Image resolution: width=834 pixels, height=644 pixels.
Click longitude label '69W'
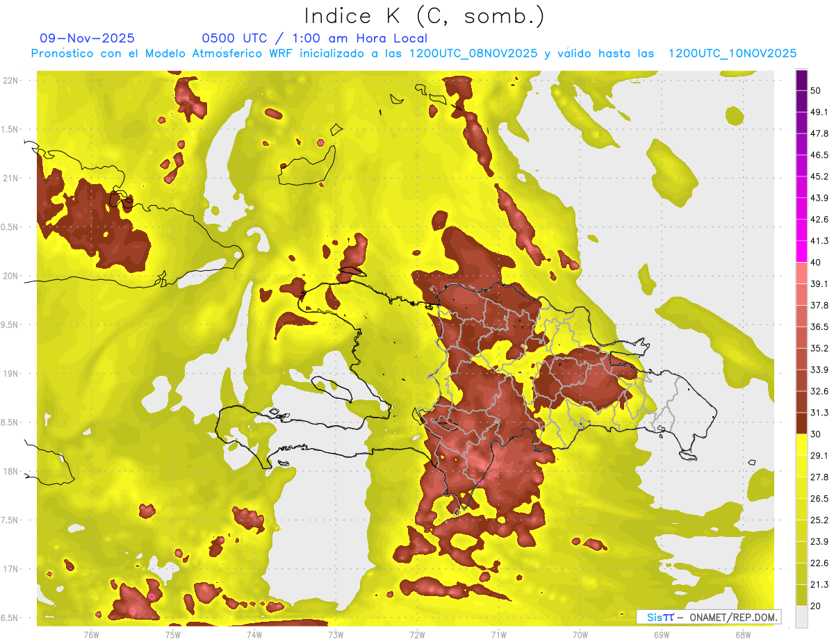point(662,634)
